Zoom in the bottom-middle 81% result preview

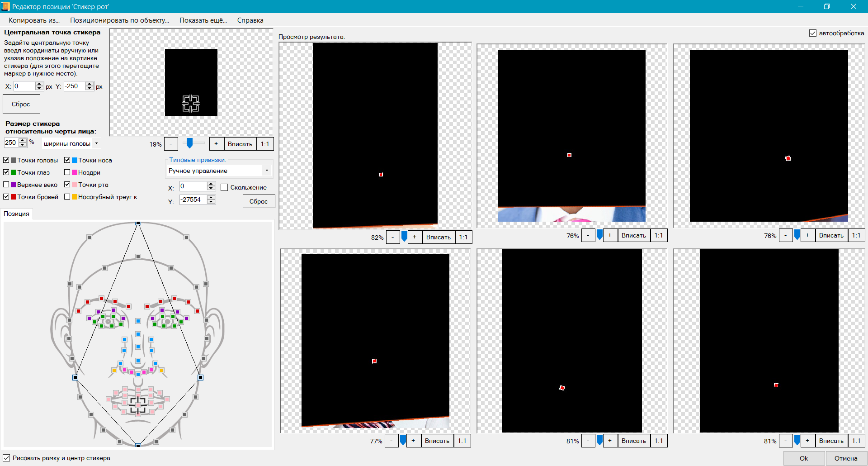[x=610, y=441]
